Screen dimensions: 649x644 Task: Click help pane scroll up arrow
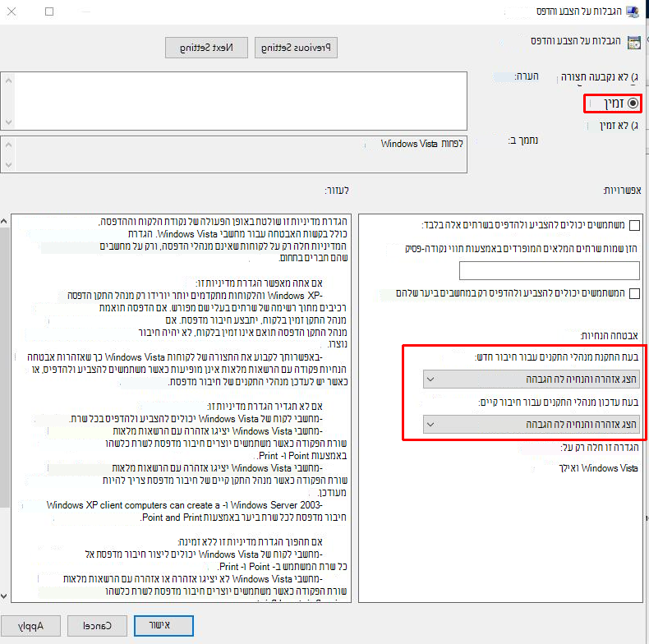[x=4, y=221]
